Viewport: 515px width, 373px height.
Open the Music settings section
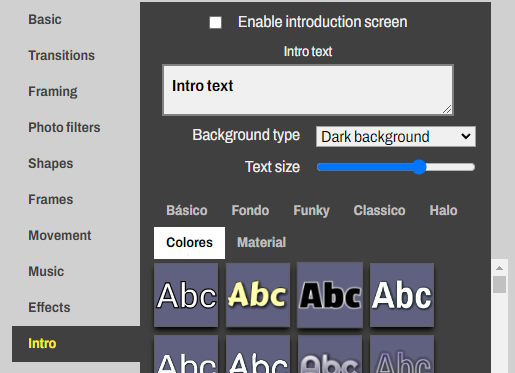46,271
